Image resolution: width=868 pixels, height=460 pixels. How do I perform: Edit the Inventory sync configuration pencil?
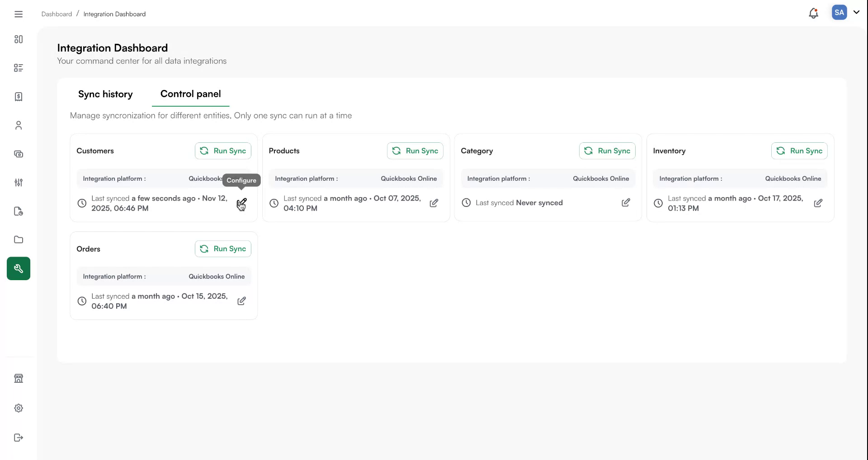818,203
